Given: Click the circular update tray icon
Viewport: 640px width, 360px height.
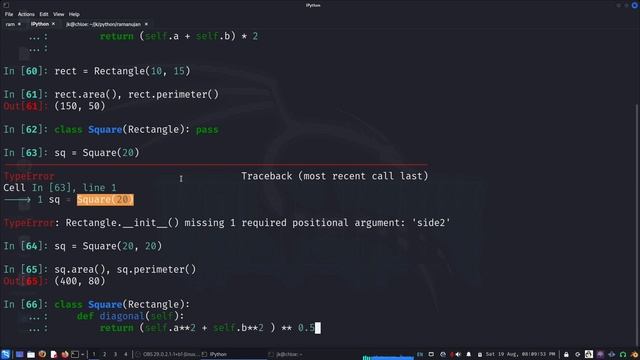Looking at the screenshot, I should 578,354.
